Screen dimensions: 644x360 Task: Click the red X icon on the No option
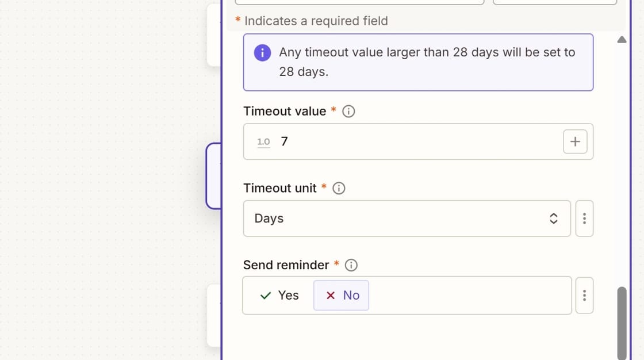(x=329, y=295)
